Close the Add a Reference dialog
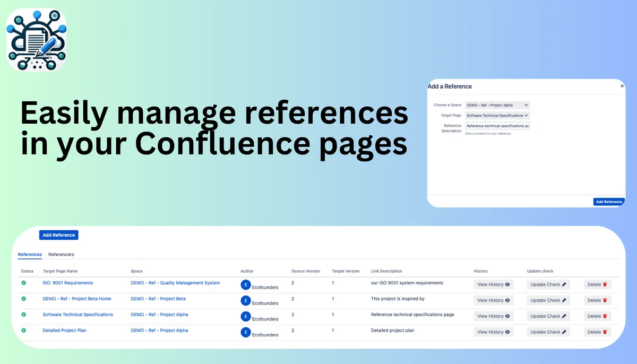Viewport: 637px width, 364px height. pyautogui.click(x=622, y=86)
